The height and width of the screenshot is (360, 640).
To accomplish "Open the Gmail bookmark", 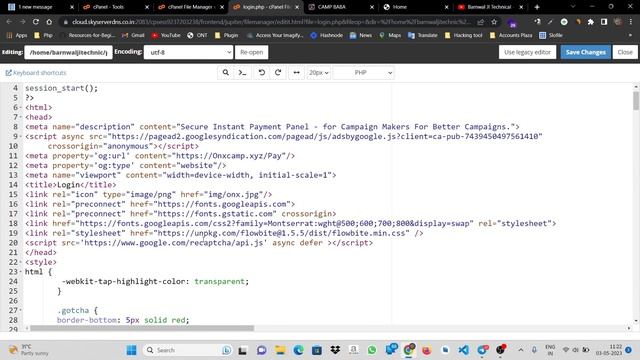I will point(133,36).
